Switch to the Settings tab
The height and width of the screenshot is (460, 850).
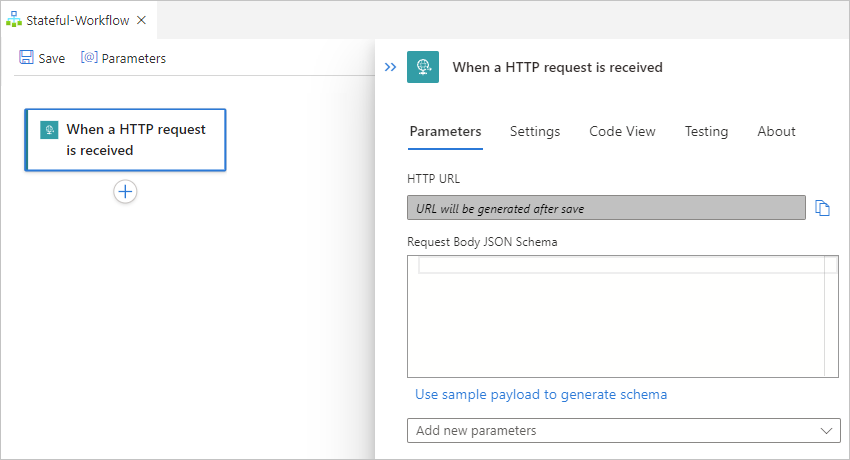pyautogui.click(x=535, y=131)
